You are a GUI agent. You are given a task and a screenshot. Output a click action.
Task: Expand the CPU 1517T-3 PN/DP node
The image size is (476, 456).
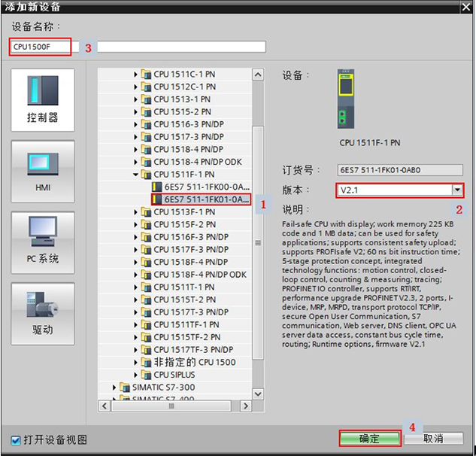135,312
